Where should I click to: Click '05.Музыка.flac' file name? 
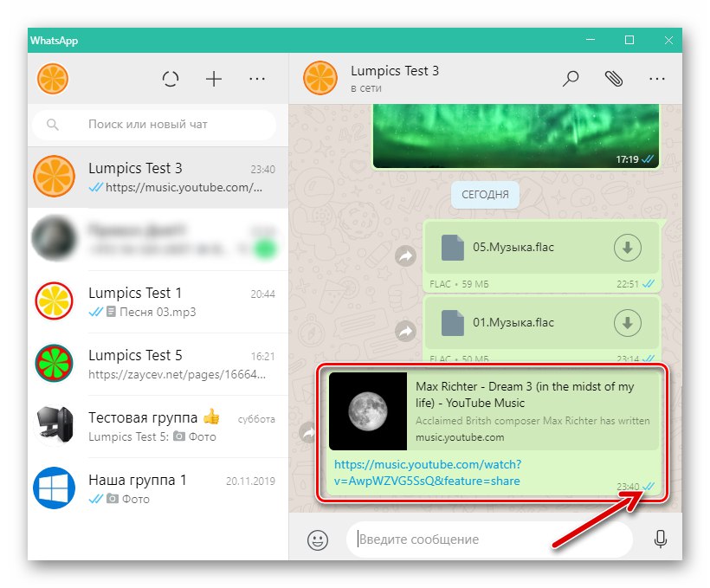click(513, 248)
